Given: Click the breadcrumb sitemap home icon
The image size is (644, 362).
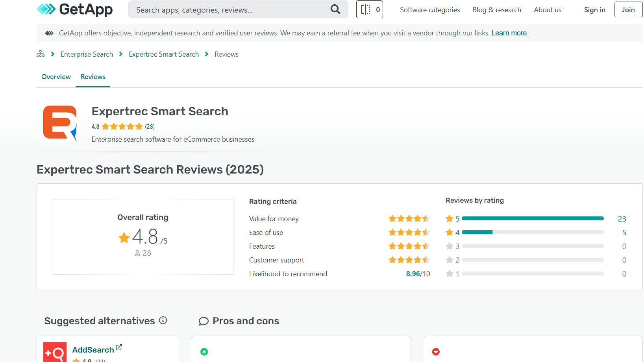Looking at the screenshot, I should 41,54.
